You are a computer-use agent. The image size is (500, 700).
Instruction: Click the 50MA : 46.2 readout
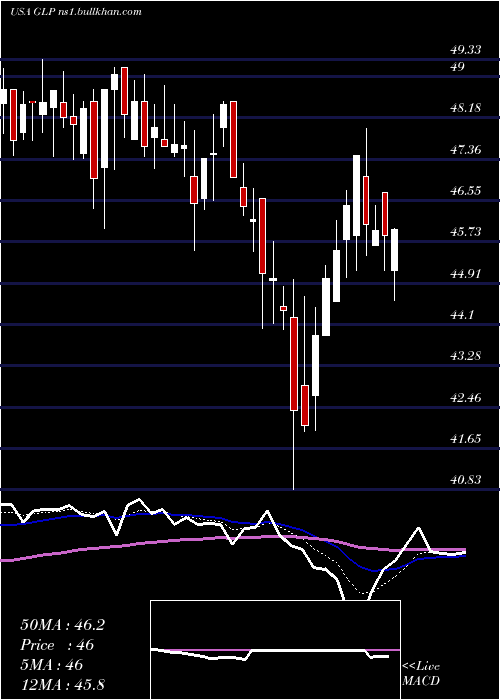click(x=62, y=625)
